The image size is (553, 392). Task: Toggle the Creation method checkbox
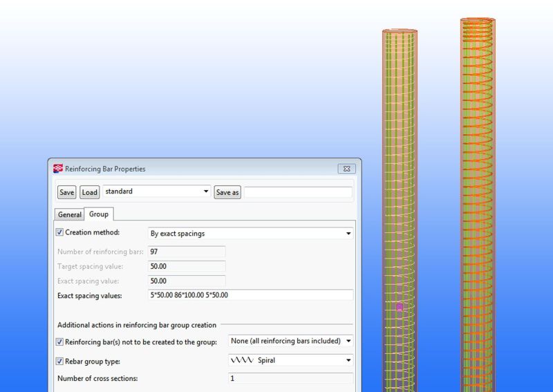(x=59, y=232)
